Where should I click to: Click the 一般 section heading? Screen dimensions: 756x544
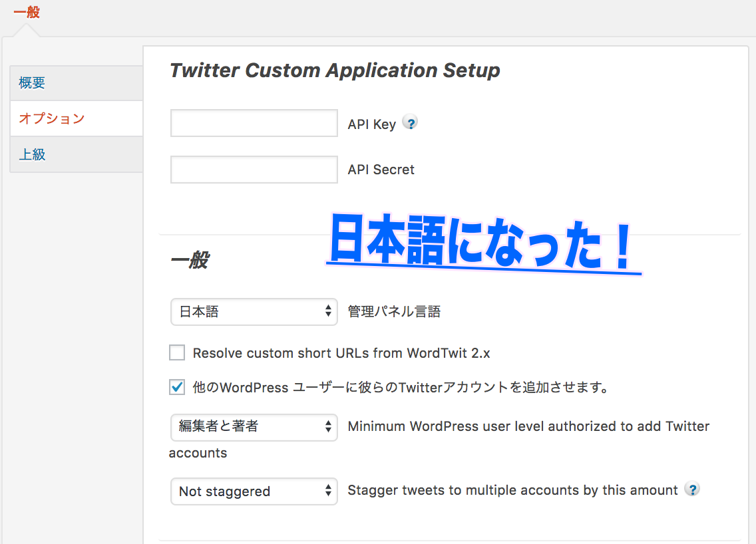coord(190,260)
